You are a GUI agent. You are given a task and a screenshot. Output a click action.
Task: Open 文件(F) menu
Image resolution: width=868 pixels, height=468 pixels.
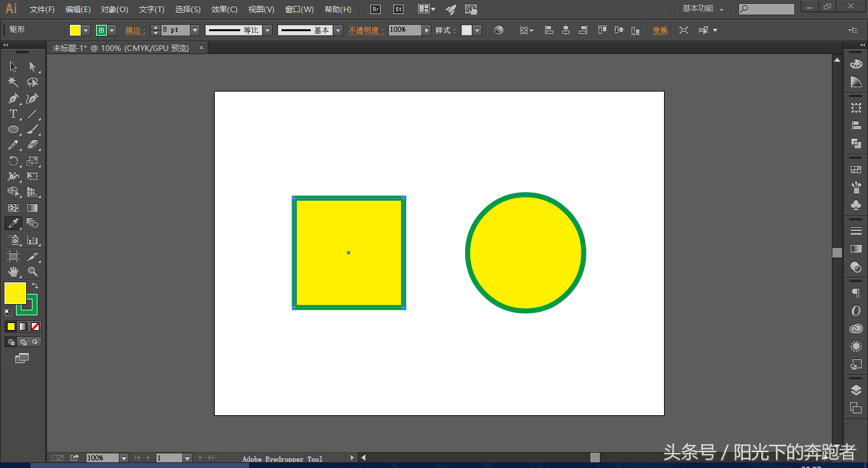[42, 10]
